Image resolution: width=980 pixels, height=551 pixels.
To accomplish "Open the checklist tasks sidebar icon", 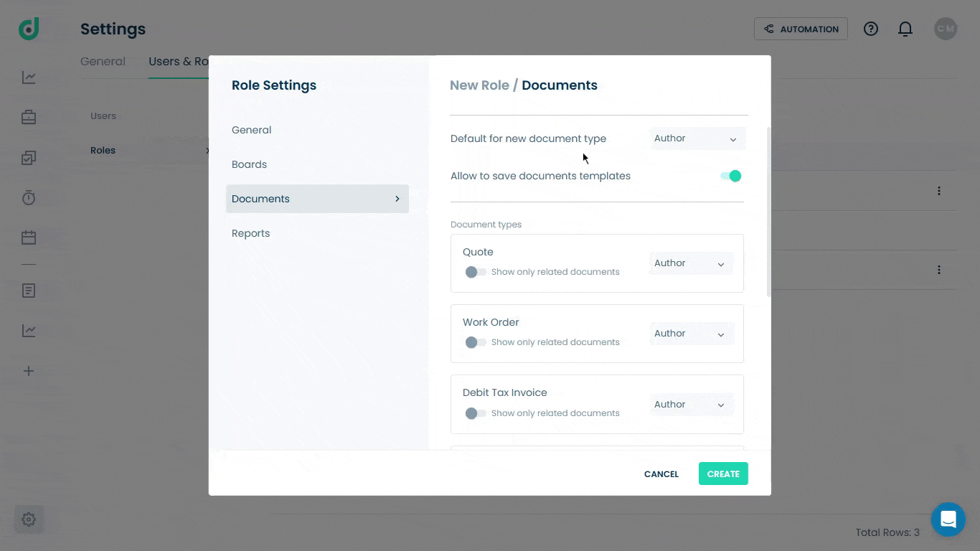I will 29,158.
